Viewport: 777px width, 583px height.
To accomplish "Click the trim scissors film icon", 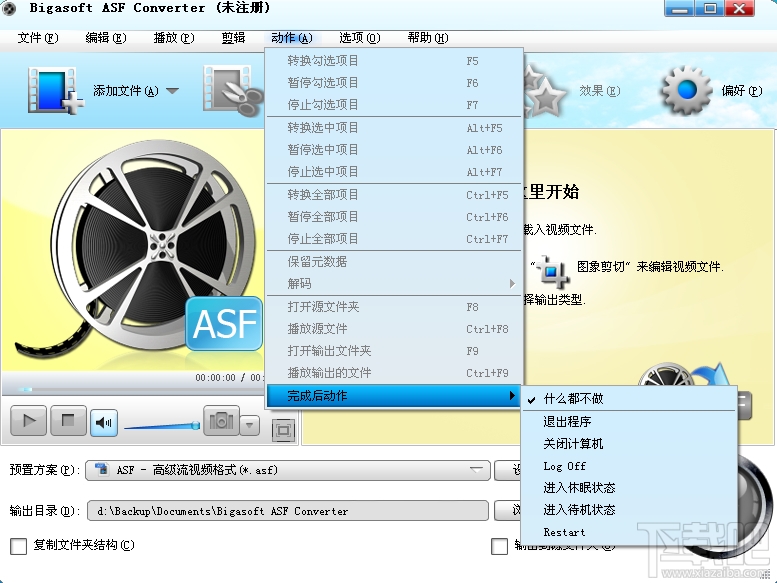I will tap(232, 91).
